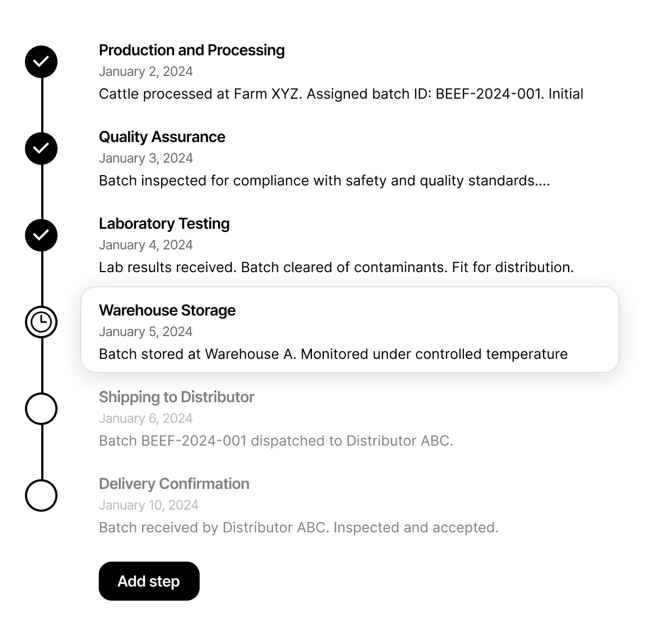Click the Shipping to Distributor title
The width and height of the screenshot is (664, 644).
[176, 397]
